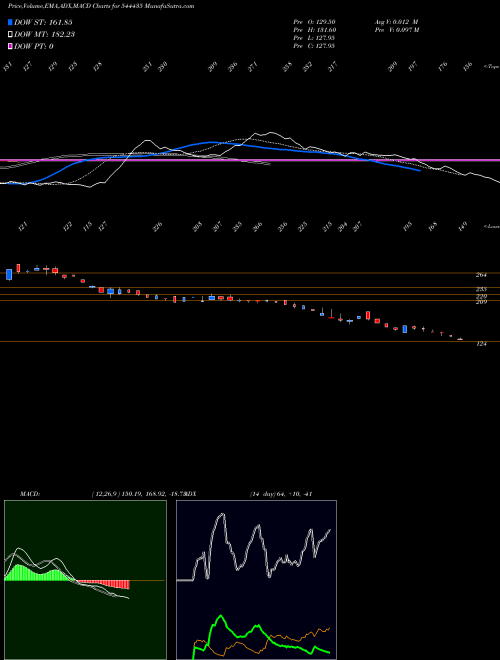Screen dimensions: 500x660
Task: Click the ADX indicator chart panel
Action: tap(256, 580)
